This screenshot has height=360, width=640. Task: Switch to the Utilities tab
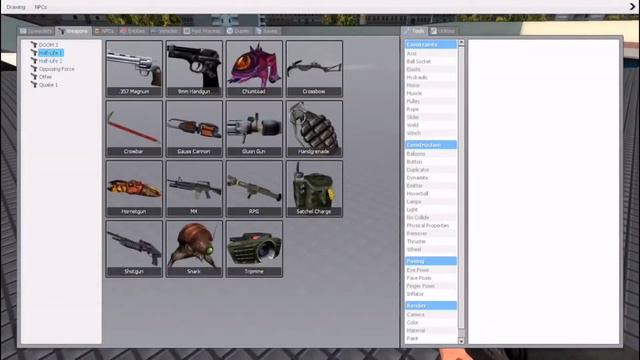[x=443, y=31]
